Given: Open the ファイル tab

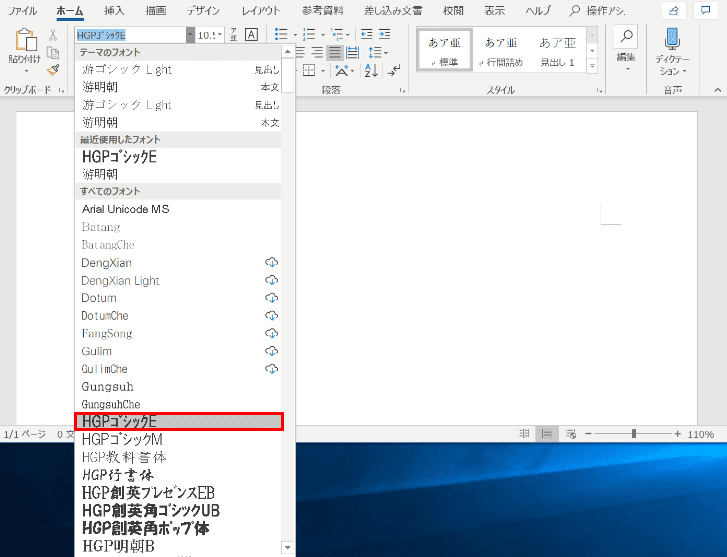Looking at the screenshot, I should point(22,10).
